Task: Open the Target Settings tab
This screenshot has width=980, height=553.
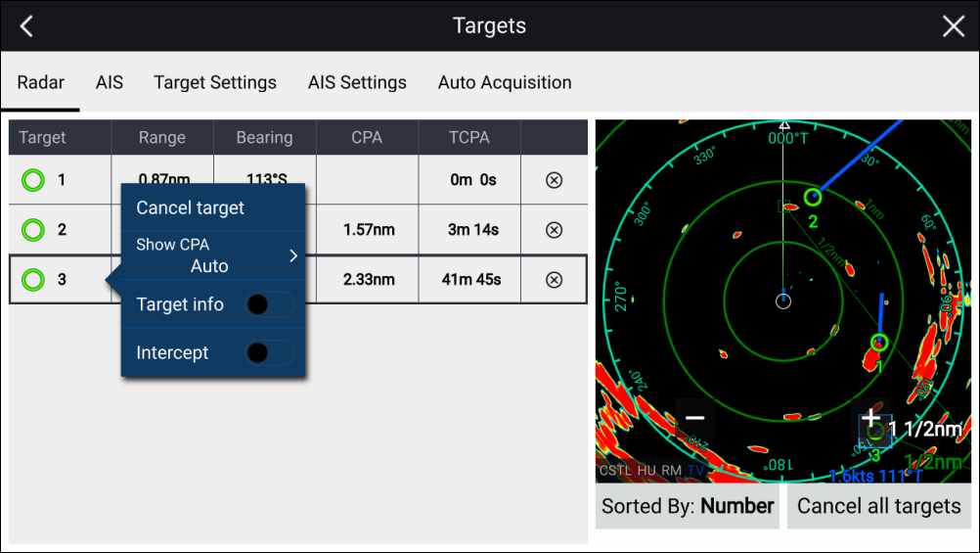Action: [215, 83]
